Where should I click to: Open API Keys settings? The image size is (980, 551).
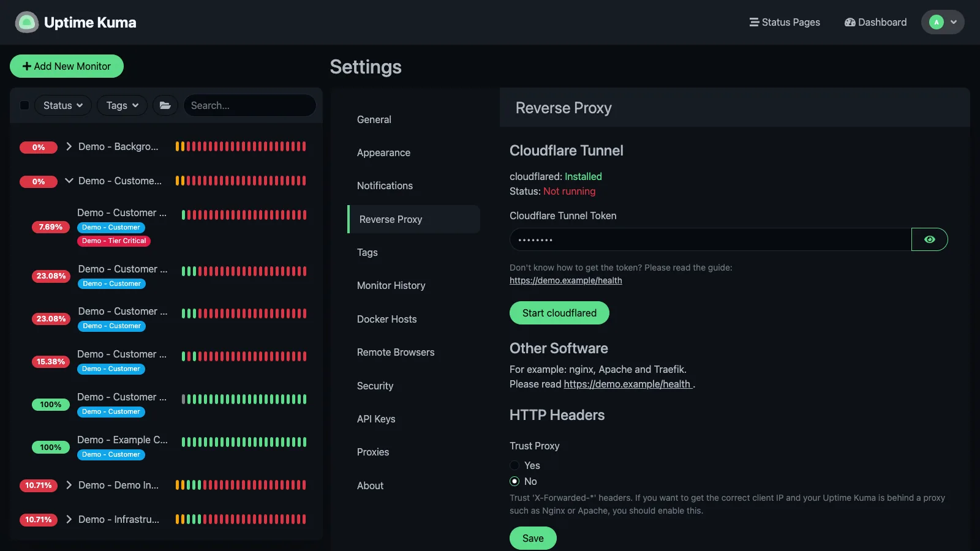413,419
